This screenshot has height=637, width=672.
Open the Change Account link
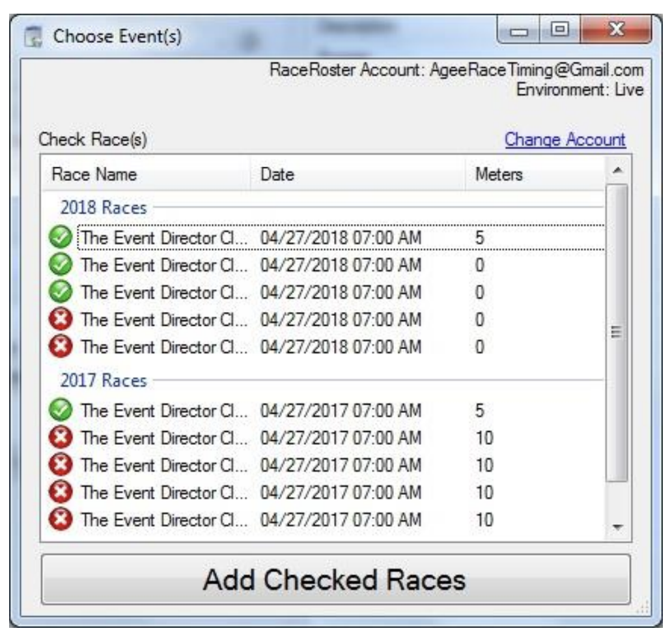pyautogui.click(x=569, y=139)
